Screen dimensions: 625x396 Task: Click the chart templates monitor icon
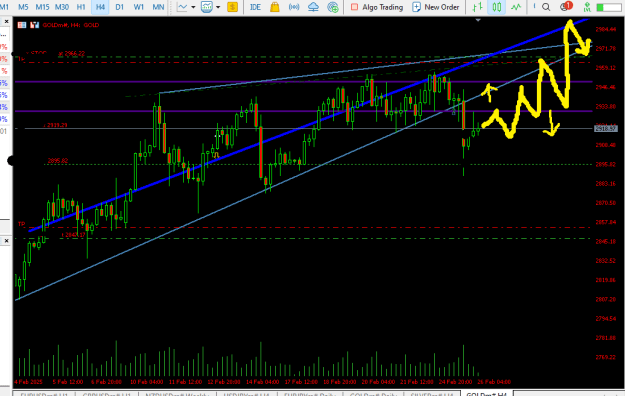tap(206, 7)
